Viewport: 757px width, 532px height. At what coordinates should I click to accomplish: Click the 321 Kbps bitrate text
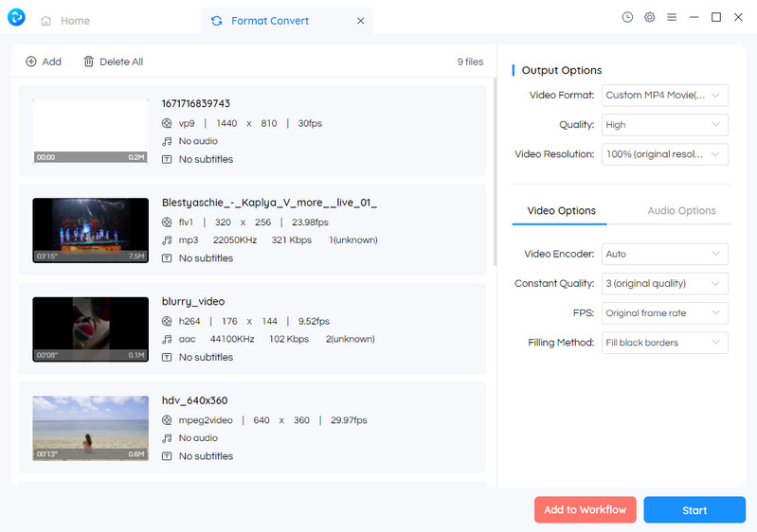pyautogui.click(x=292, y=240)
